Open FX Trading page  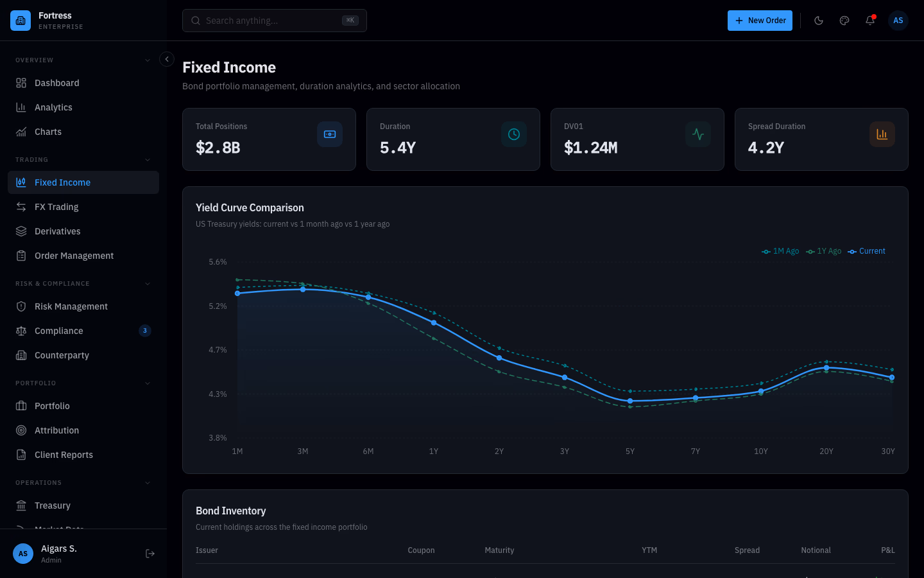(83, 207)
